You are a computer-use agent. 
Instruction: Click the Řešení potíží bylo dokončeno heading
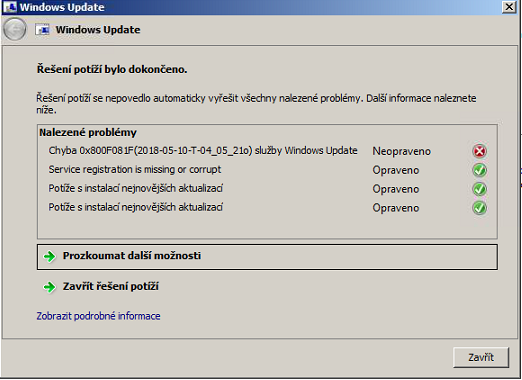click(x=112, y=69)
